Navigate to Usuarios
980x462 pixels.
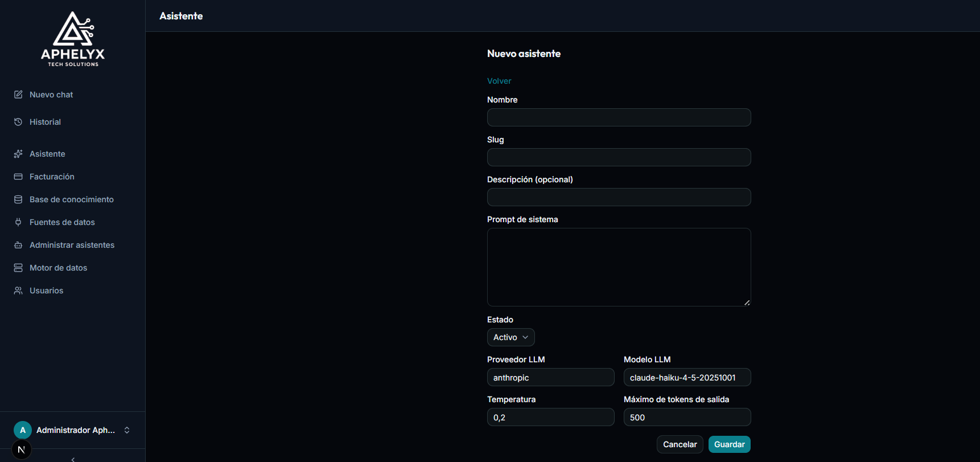click(46, 291)
